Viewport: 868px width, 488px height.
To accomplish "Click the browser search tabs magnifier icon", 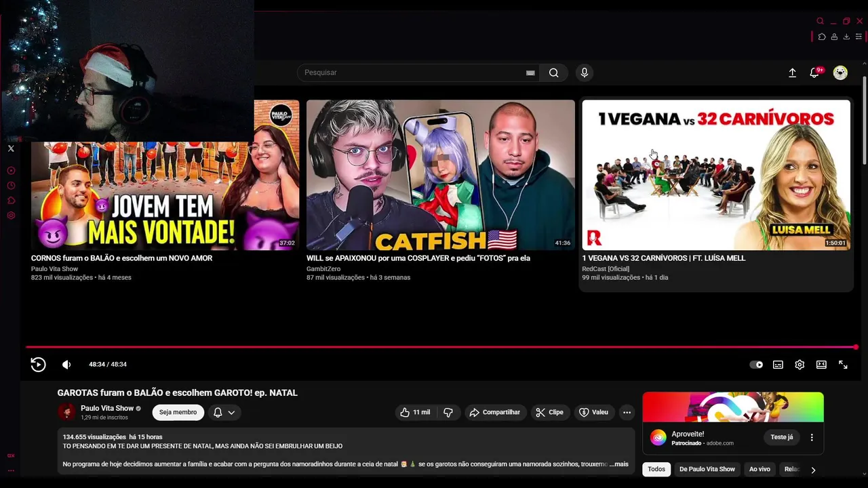I will tap(820, 21).
